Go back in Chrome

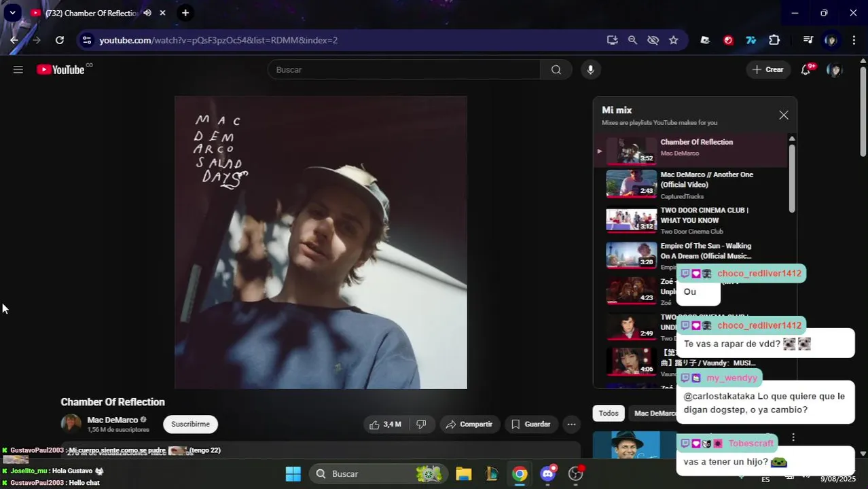point(14,40)
